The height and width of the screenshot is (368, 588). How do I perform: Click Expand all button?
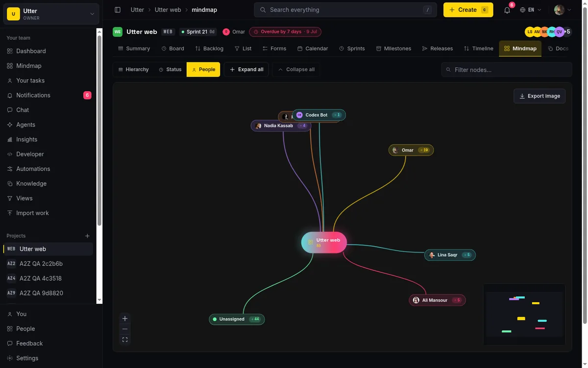(x=246, y=70)
